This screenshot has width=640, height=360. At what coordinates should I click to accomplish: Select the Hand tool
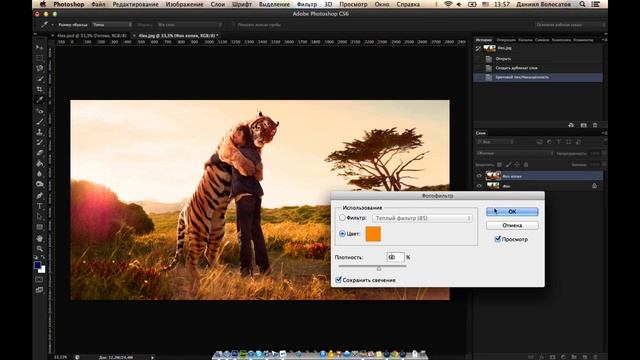tap(40, 238)
